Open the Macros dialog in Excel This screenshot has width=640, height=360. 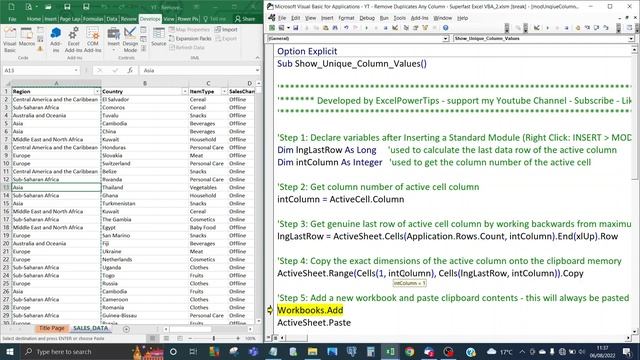click(x=27, y=37)
